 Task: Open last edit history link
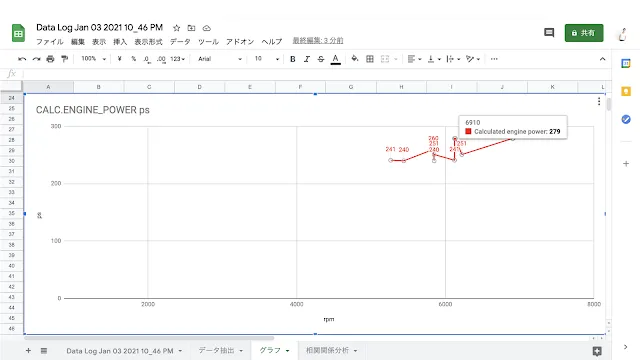coord(318,41)
